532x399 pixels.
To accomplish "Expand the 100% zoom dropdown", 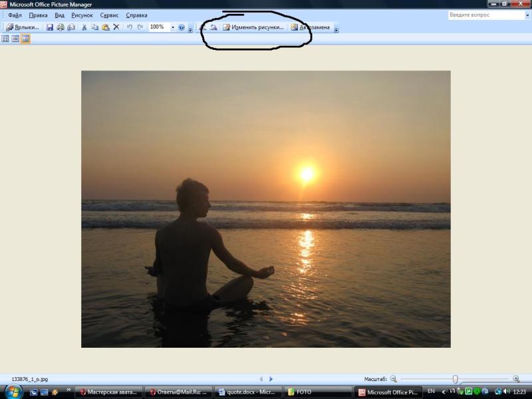I will (173, 27).
